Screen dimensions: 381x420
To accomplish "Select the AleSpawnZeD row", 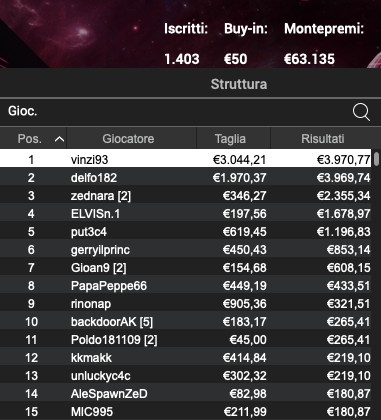I will pyautogui.click(x=186, y=393).
